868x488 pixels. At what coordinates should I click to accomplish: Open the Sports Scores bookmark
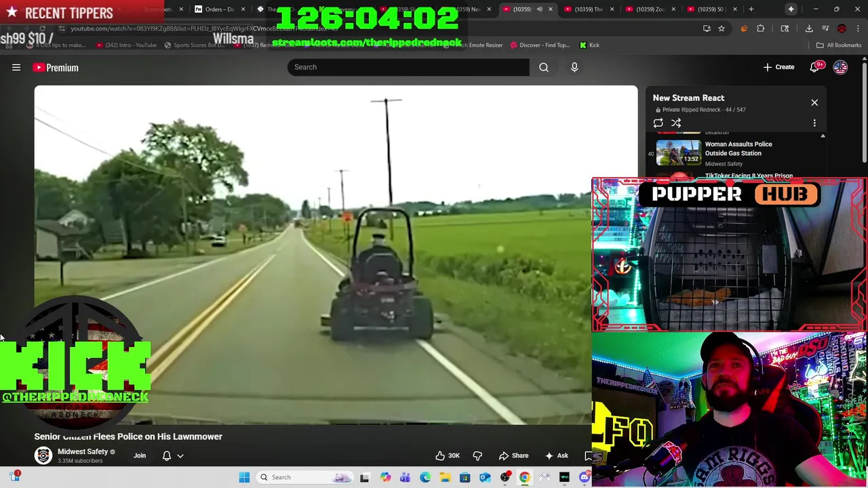coord(195,45)
